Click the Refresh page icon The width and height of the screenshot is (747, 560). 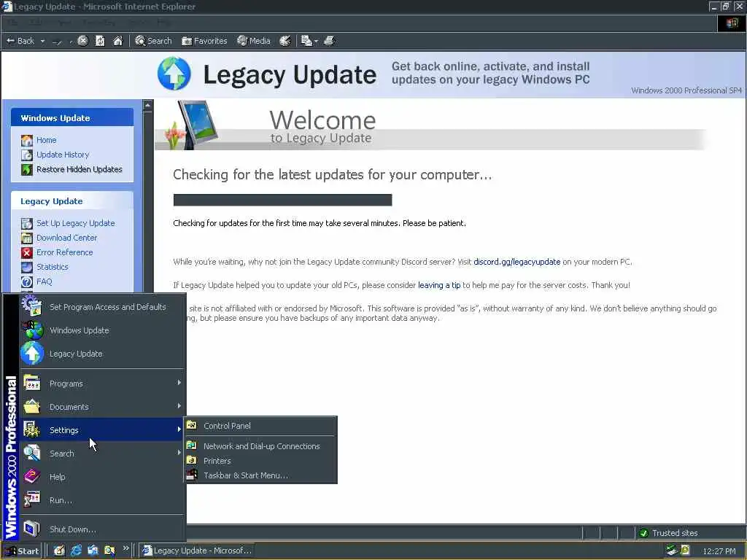click(100, 41)
